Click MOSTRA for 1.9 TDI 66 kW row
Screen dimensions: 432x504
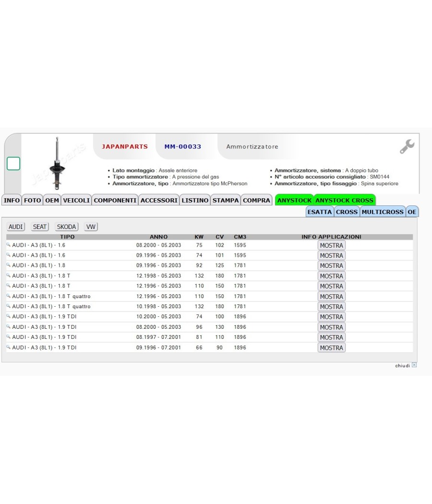pyautogui.click(x=331, y=348)
